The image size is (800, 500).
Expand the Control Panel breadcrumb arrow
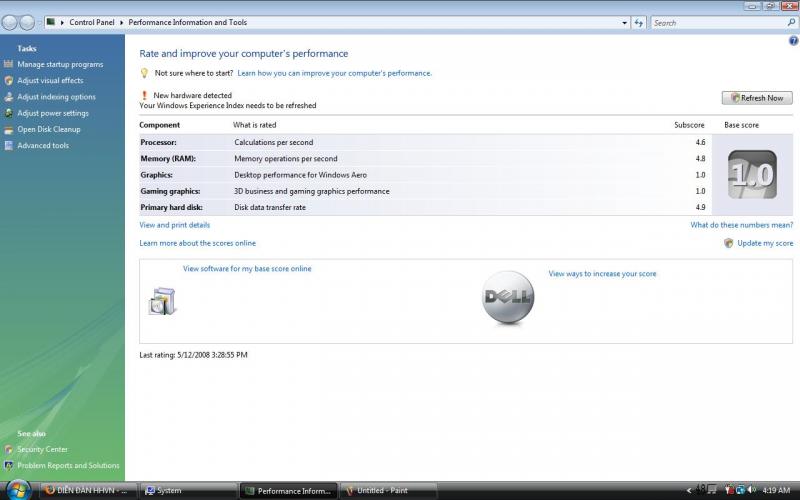click(121, 22)
